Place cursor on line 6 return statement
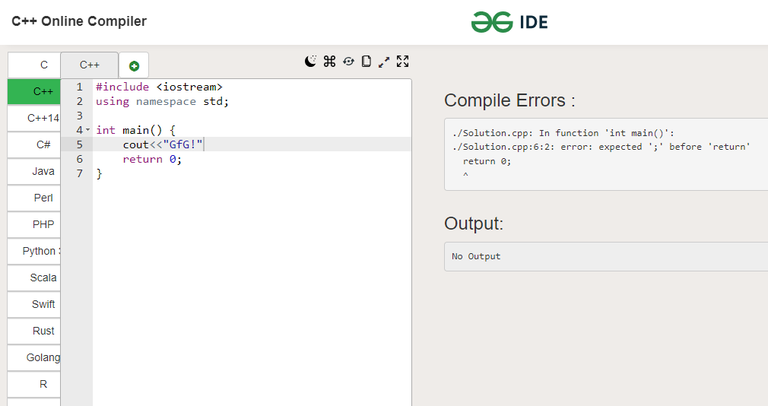This screenshot has height=406, width=768. coord(152,159)
